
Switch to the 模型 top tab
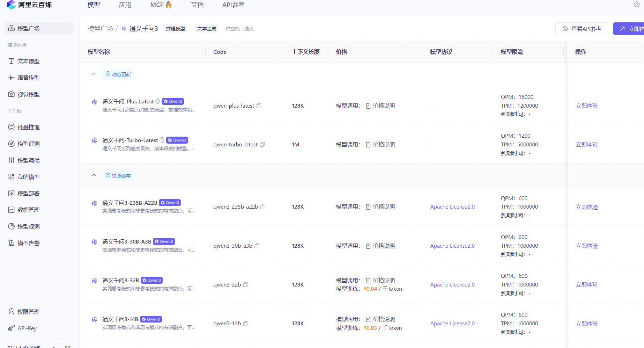(94, 5)
